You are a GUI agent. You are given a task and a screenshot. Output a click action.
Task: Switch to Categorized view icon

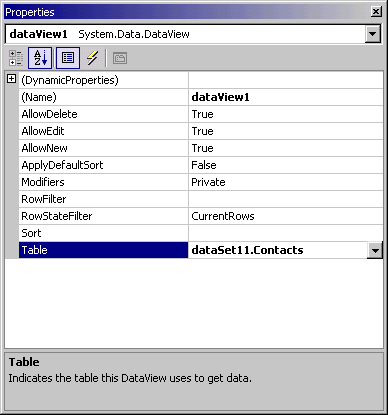pos(15,58)
